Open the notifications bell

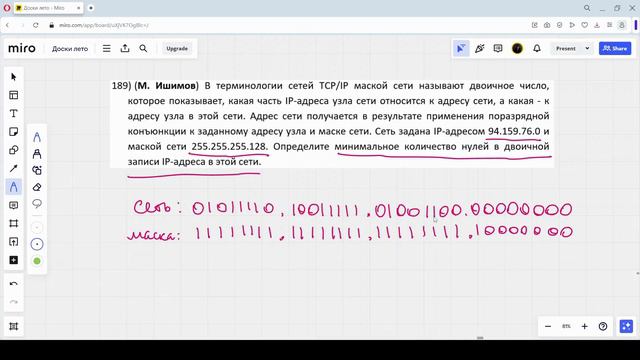tap(537, 49)
